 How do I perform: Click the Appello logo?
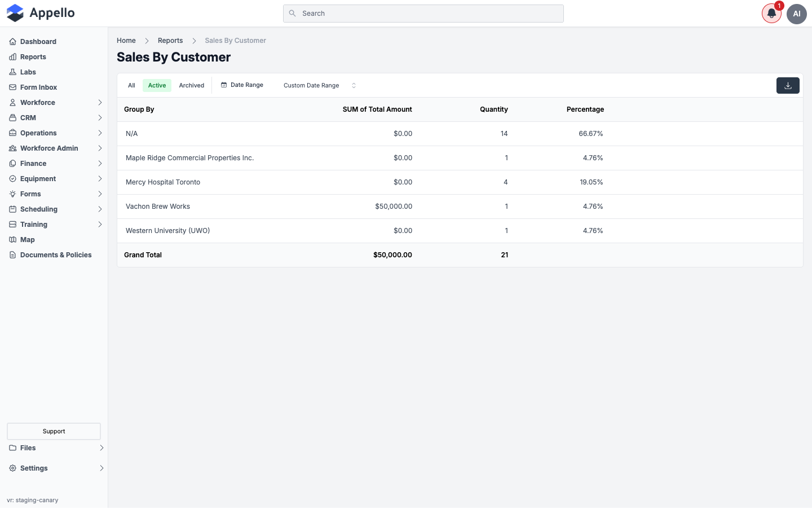point(41,13)
